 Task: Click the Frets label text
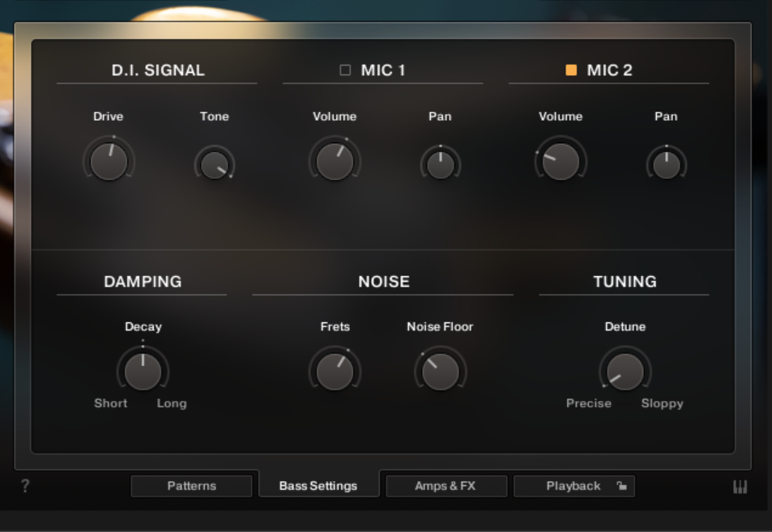pyautogui.click(x=335, y=327)
